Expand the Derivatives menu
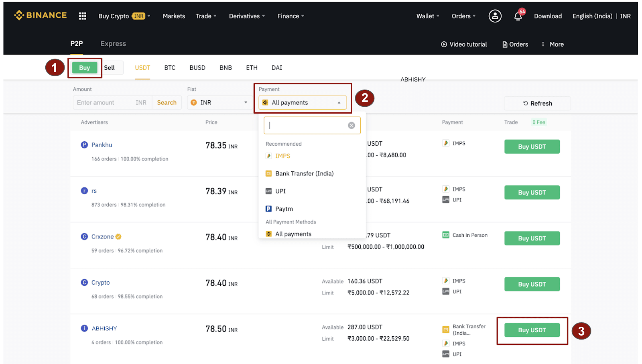Image resolution: width=642 pixels, height=364 pixels. (246, 16)
